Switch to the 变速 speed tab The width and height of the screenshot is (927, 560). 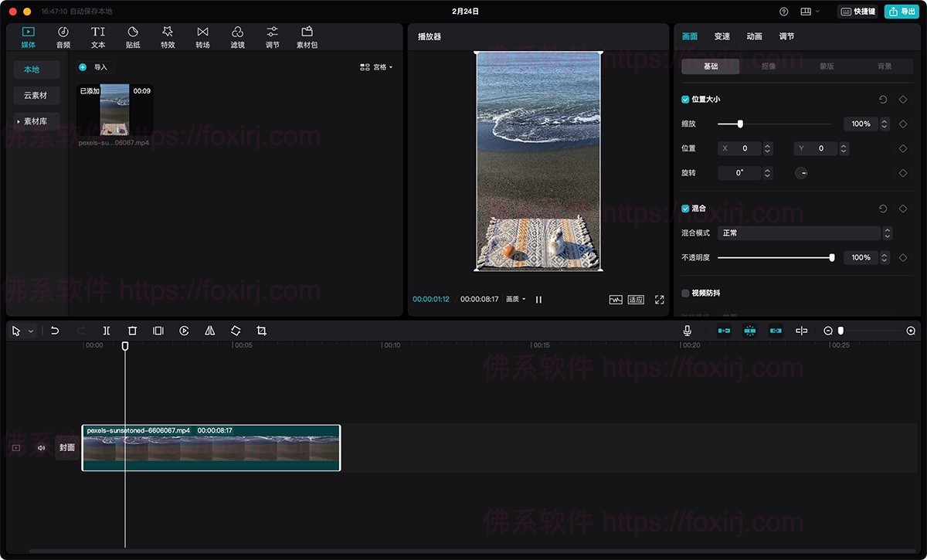(x=722, y=36)
